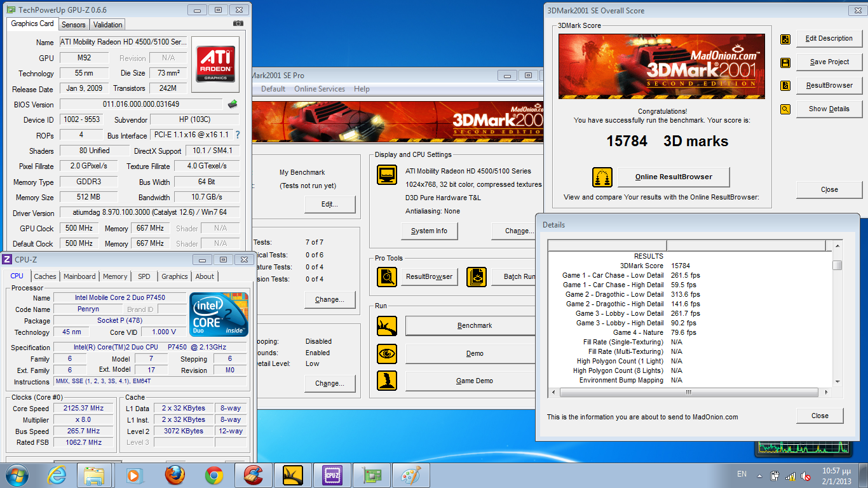Click the volume icon in system tray
868x488 pixels.
tap(806, 475)
